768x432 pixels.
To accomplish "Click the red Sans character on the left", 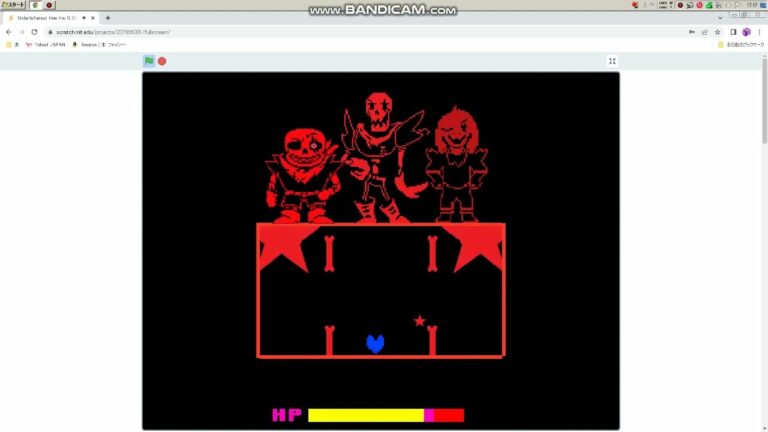I will click(304, 175).
